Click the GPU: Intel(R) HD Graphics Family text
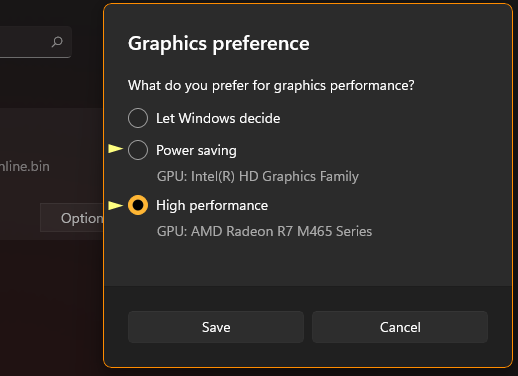 pos(258,176)
